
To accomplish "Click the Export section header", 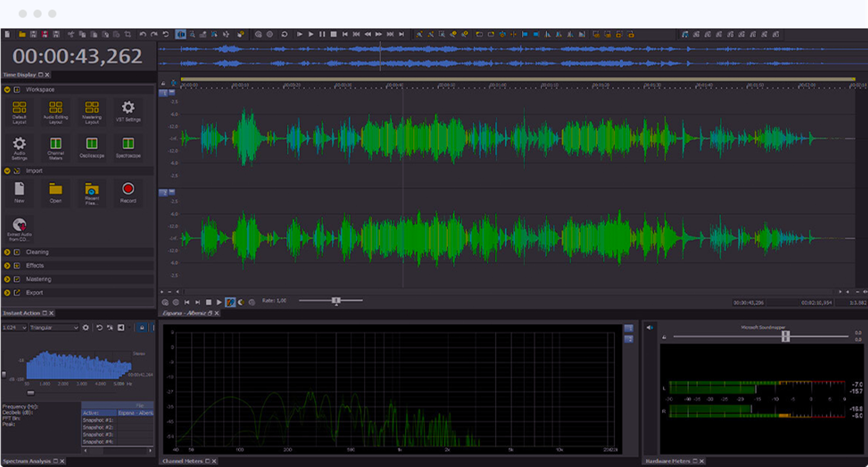I will tap(34, 293).
